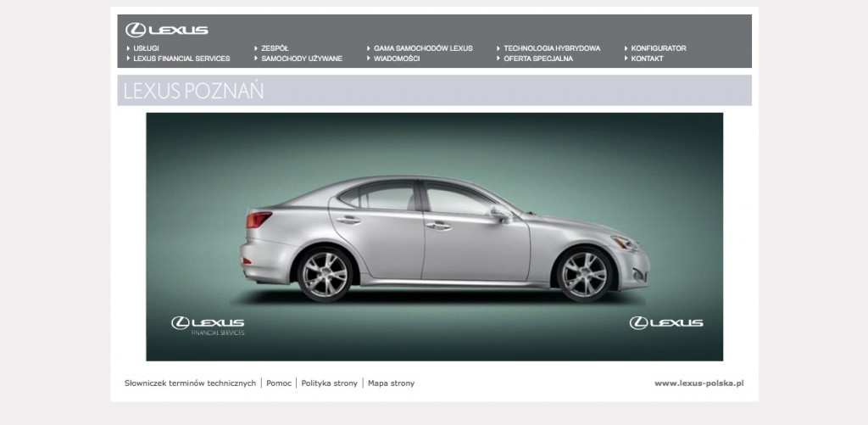Click arrow bullet beside OFERTA SPECJALNA
The height and width of the screenshot is (425, 868).
pos(498,59)
